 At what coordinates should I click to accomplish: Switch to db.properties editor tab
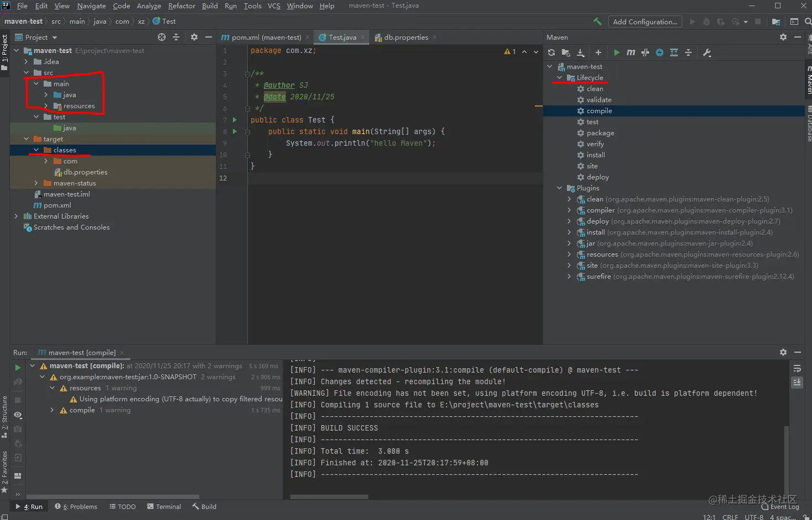click(x=406, y=37)
